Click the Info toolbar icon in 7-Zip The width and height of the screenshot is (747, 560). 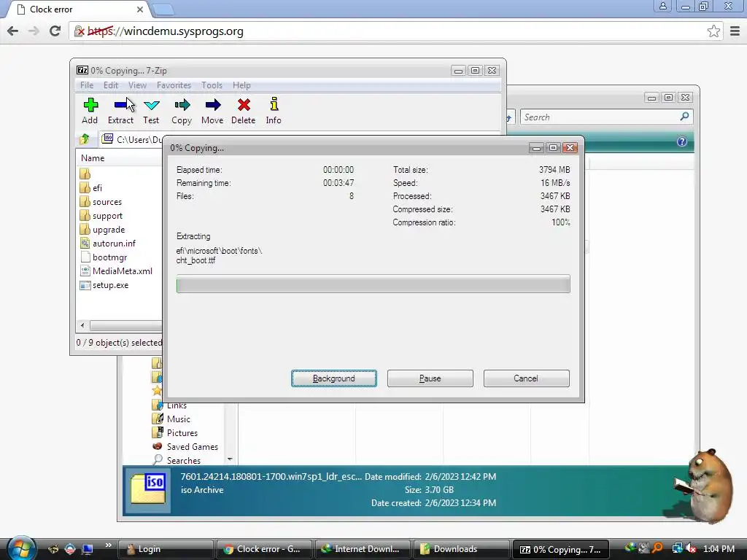point(274,104)
